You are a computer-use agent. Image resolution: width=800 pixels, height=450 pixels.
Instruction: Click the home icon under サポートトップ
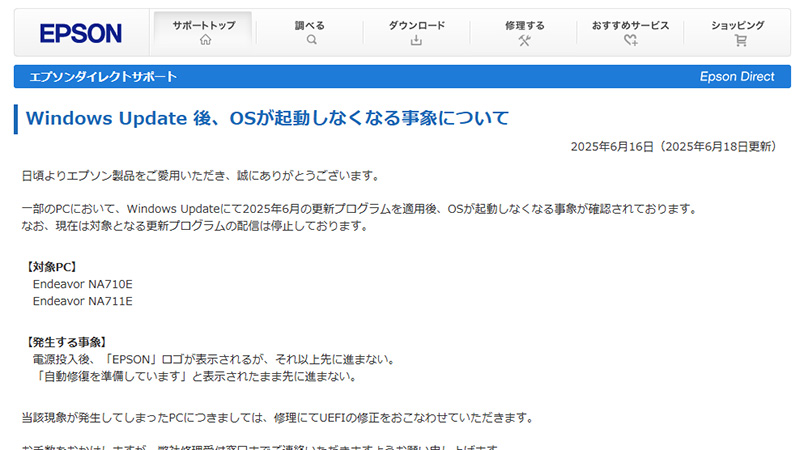204,41
